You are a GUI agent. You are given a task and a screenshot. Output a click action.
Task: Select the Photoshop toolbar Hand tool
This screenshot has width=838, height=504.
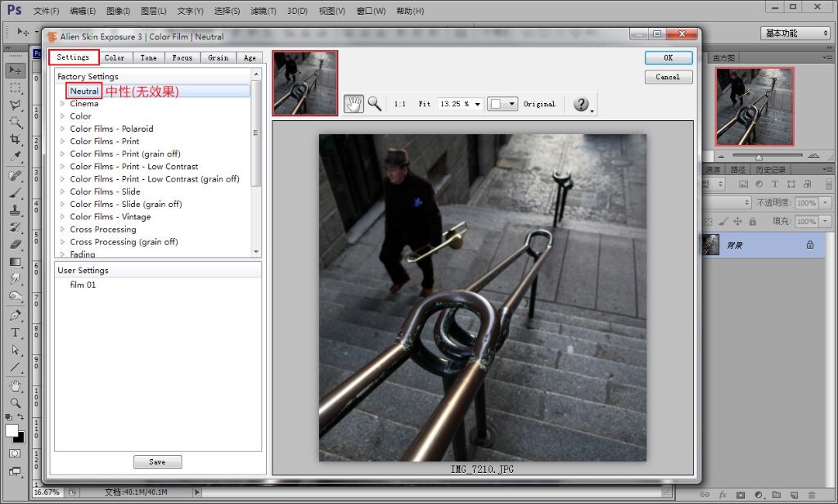15,386
